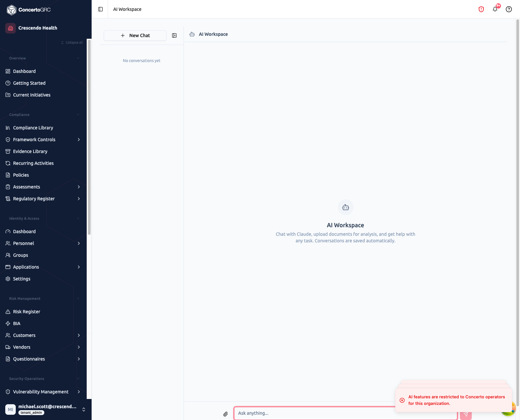Open michael.scott user account menu

pos(46,409)
